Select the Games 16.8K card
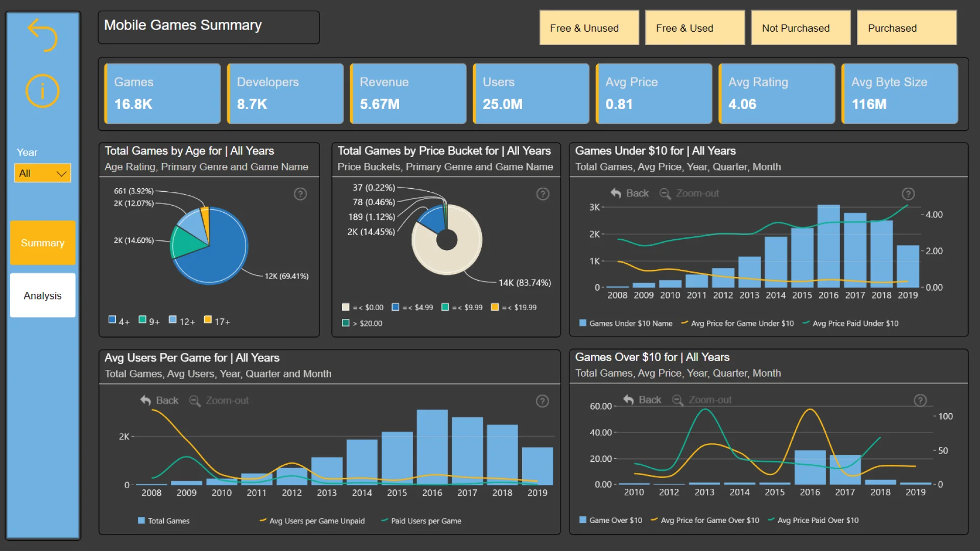This screenshot has width=980, height=551. [x=162, y=94]
